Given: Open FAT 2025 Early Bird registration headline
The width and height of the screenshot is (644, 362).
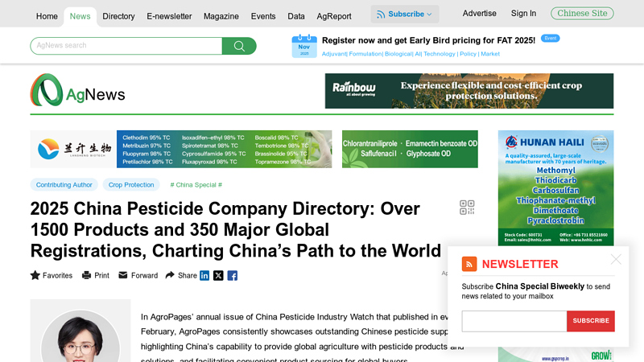Looking at the screenshot, I should point(428,40).
